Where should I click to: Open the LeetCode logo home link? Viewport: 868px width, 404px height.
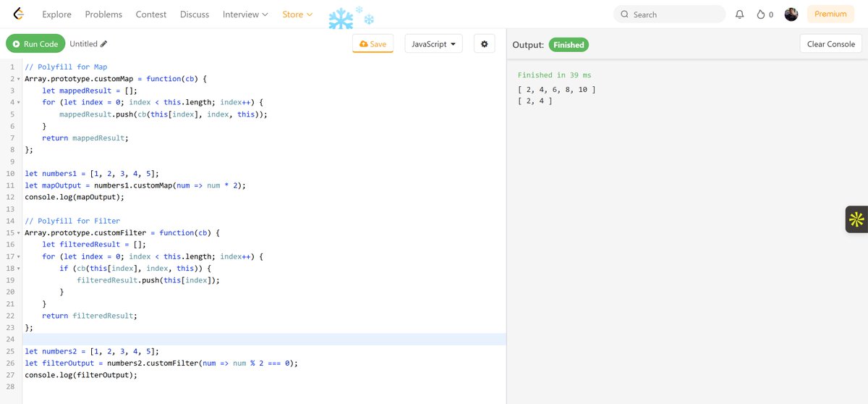(x=20, y=14)
